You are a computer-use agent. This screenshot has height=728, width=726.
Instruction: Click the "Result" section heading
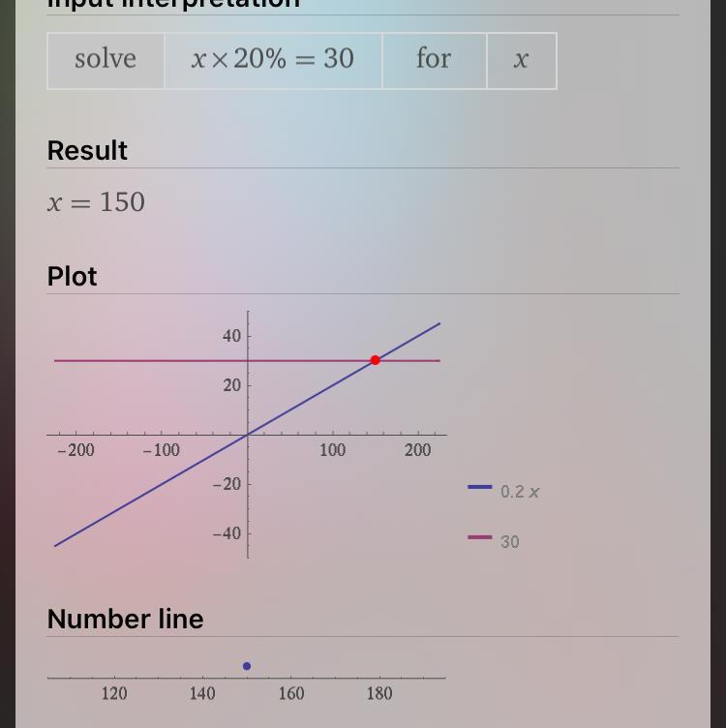[87, 151]
